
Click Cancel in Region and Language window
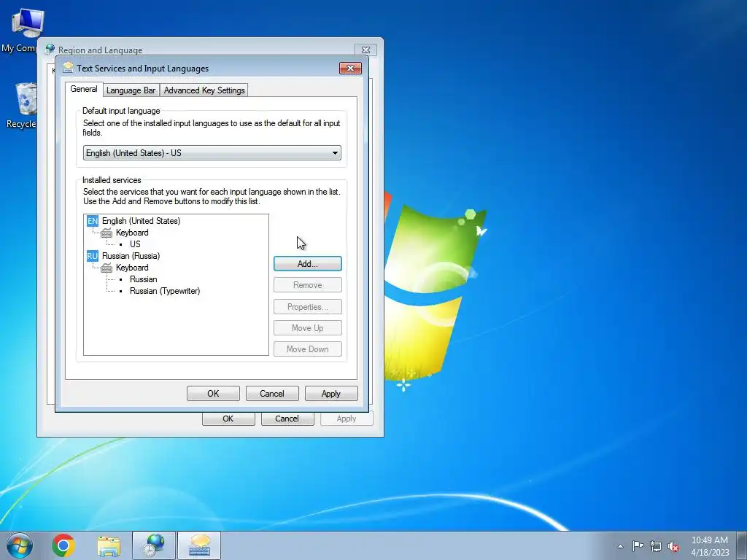[287, 419]
